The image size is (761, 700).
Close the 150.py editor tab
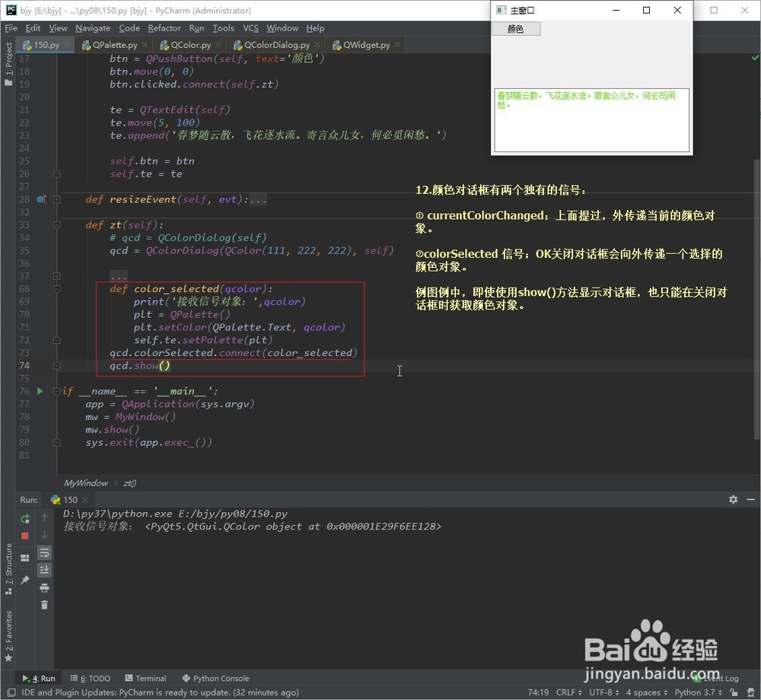(x=67, y=45)
